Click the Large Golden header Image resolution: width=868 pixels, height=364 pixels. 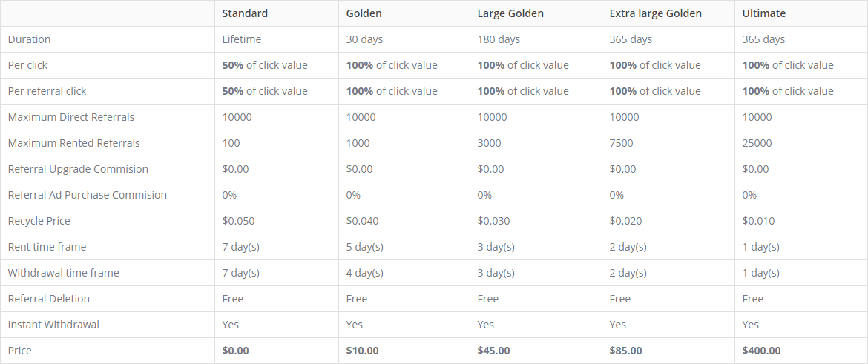(x=510, y=13)
